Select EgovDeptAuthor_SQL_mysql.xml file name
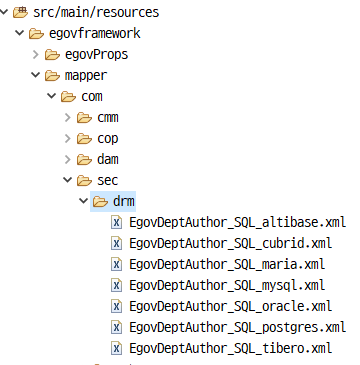Screen dimensions: 360x365 point(227,286)
